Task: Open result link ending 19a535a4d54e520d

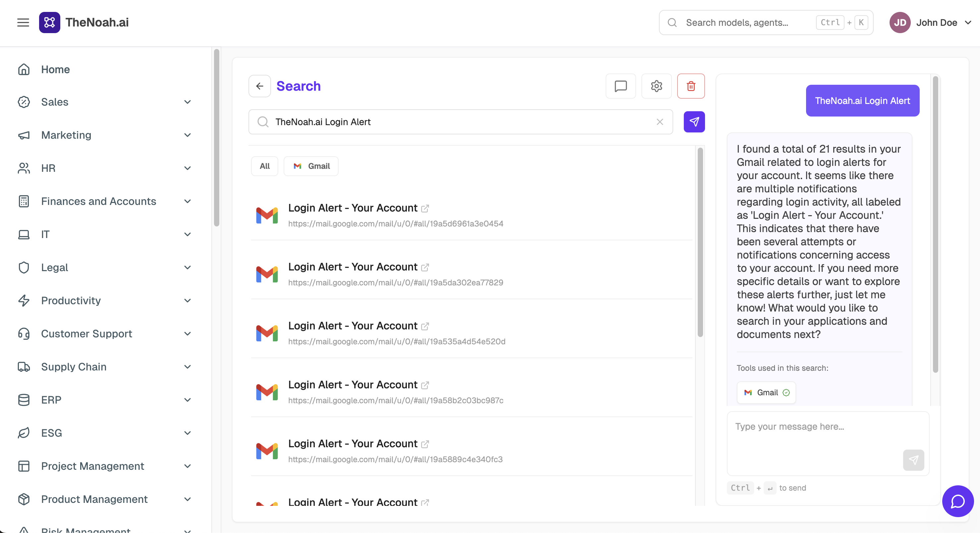Action: tap(397, 341)
